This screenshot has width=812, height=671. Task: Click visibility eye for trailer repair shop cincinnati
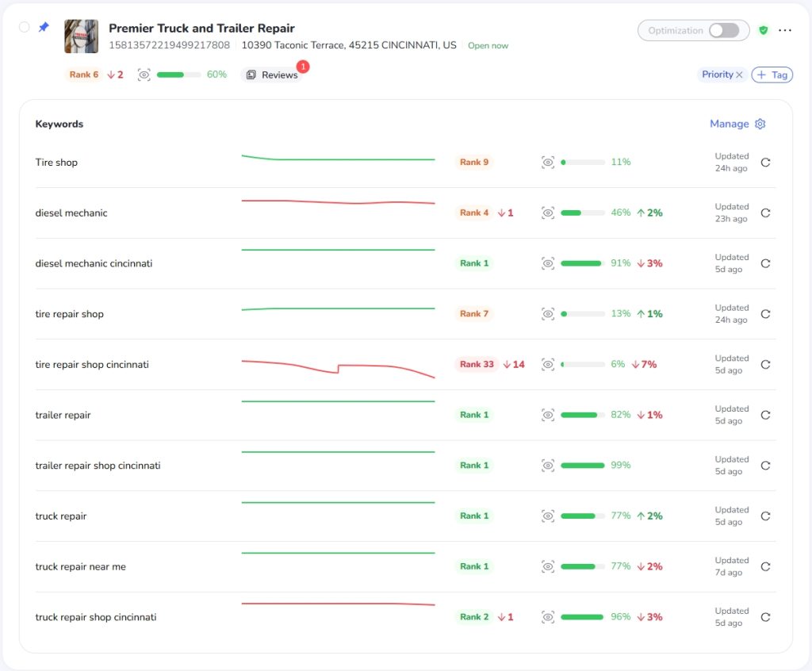[548, 466]
